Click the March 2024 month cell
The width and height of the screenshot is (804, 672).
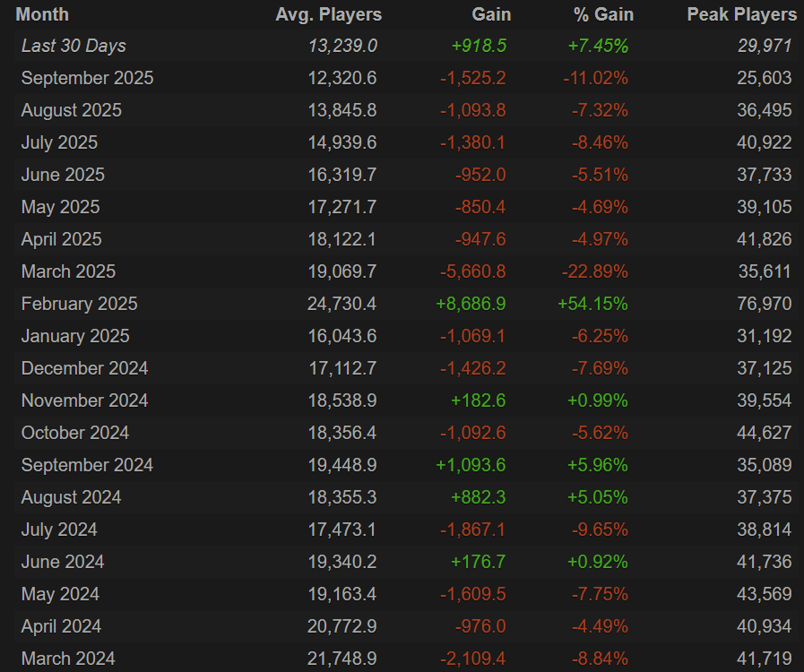tap(68, 659)
